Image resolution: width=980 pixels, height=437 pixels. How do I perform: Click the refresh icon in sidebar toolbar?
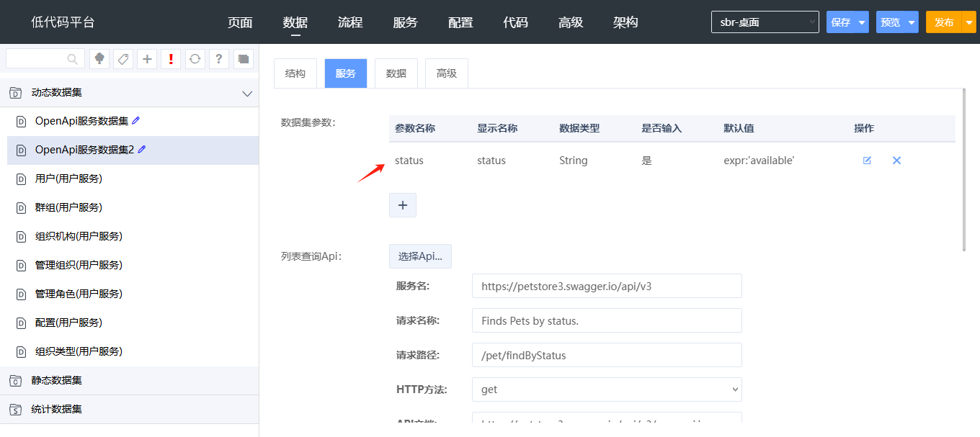pos(195,59)
